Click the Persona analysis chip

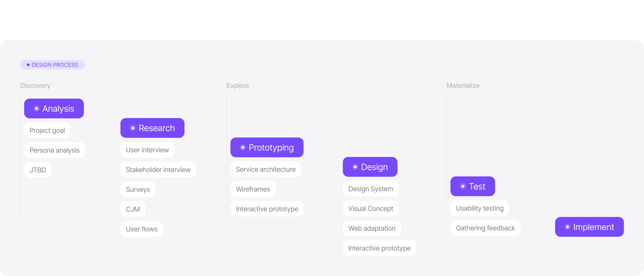click(55, 150)
